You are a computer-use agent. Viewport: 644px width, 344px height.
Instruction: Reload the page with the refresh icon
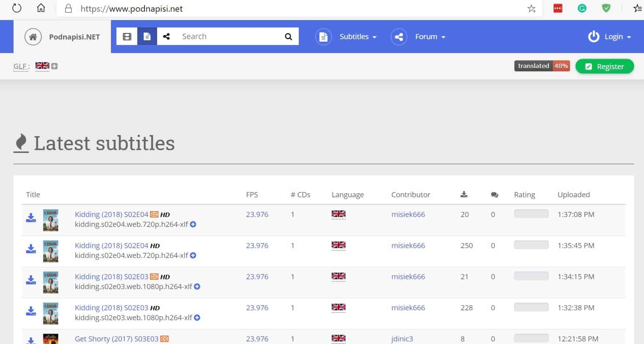[17, 8]
